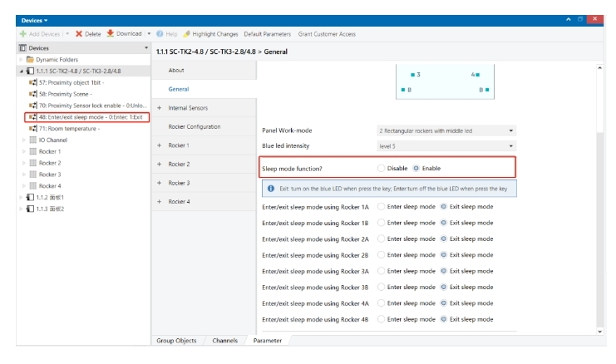Select the Dynamic Folders folder icon
Viewport: 616px width, 364px height.
tap(29, 60)
